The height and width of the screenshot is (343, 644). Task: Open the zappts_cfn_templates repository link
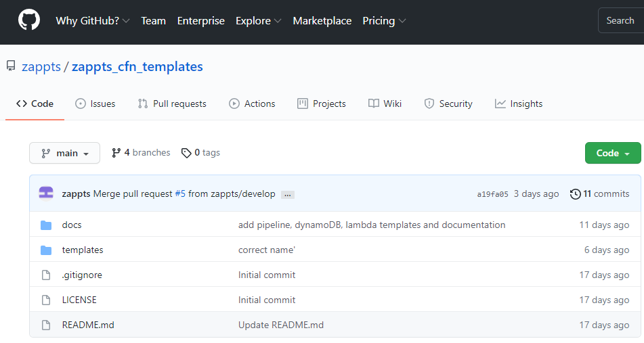tap(137, 66)
